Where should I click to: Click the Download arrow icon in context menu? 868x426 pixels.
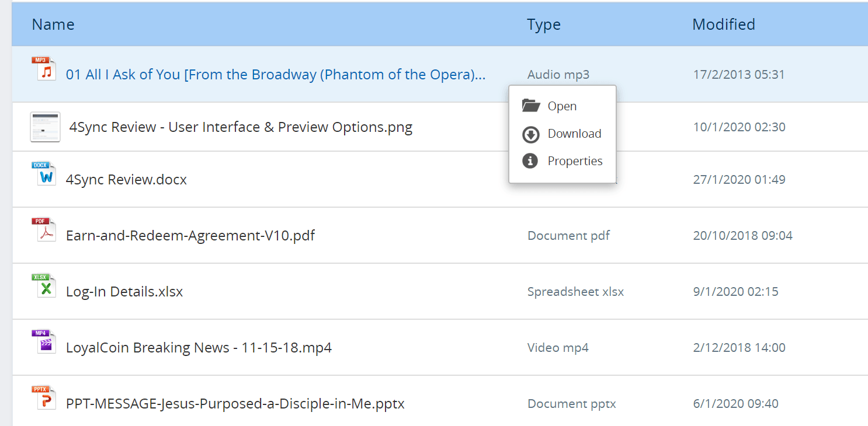click(x=530, y=134)
